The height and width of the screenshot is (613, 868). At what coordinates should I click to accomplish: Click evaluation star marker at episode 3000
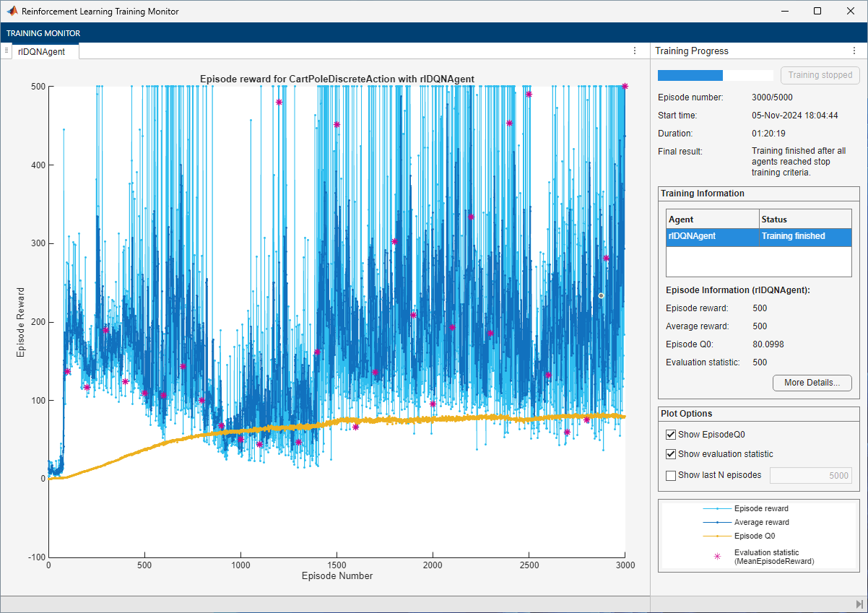(x=625, y=86)
